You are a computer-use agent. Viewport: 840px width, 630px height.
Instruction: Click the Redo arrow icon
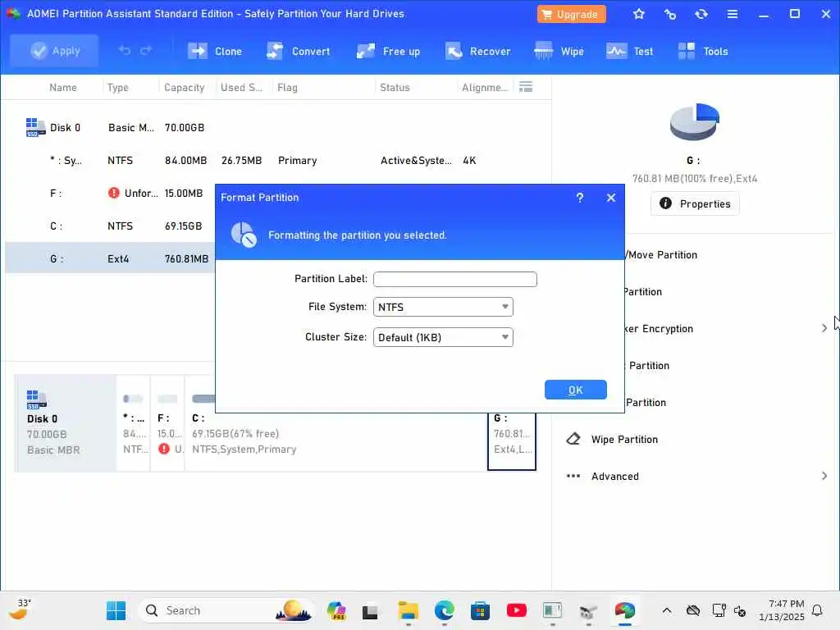tap(146, 50)
